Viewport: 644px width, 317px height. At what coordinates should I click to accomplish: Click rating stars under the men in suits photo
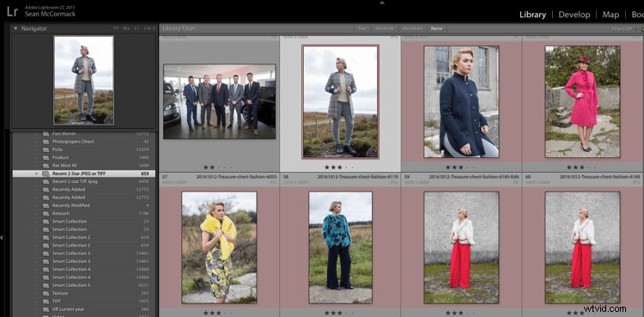[217, 168]
